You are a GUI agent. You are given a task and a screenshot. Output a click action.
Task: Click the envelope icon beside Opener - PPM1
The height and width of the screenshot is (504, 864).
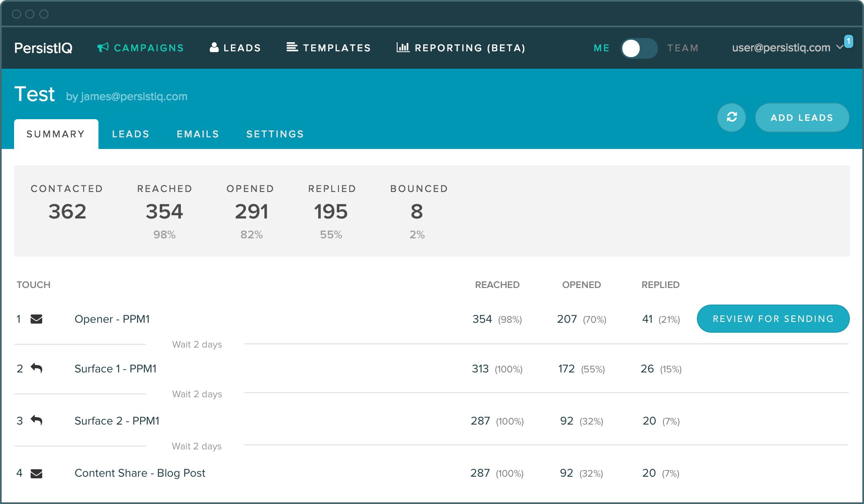(37, 318)
